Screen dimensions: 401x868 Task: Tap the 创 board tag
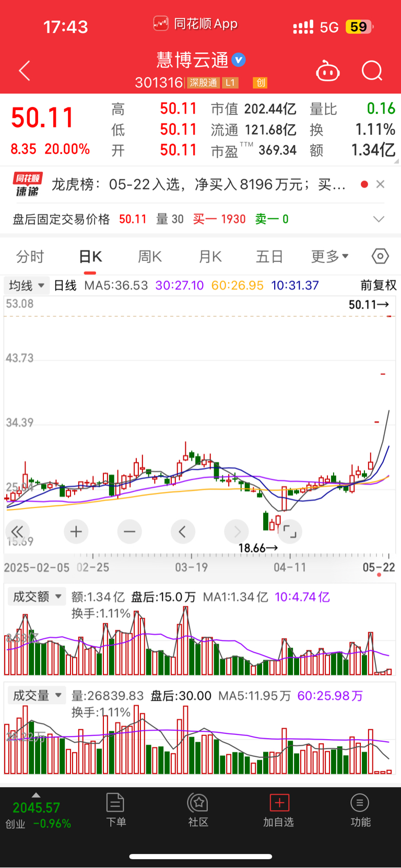260,82
